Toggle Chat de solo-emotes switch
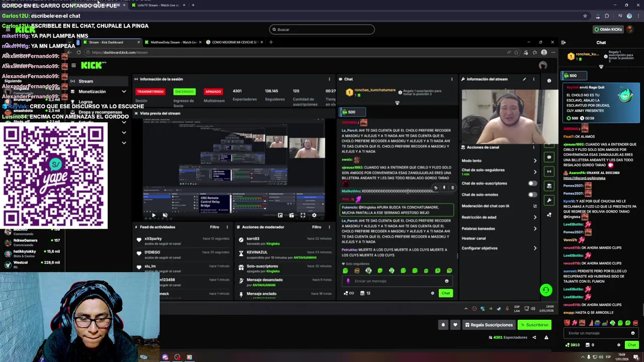644x362 pixels. click(x=532, y=195)
